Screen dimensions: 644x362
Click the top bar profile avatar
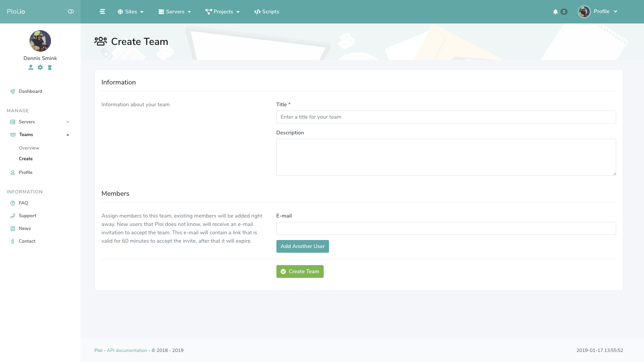point(584,12)
